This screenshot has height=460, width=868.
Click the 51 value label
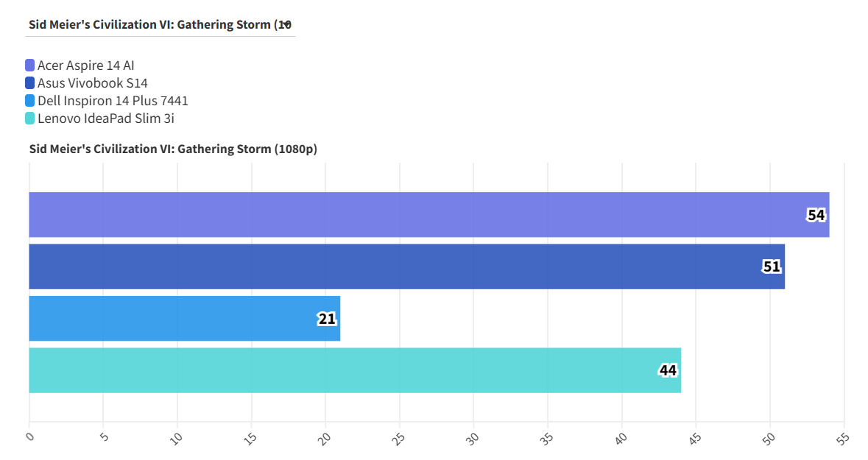click(x=771, y=266)
